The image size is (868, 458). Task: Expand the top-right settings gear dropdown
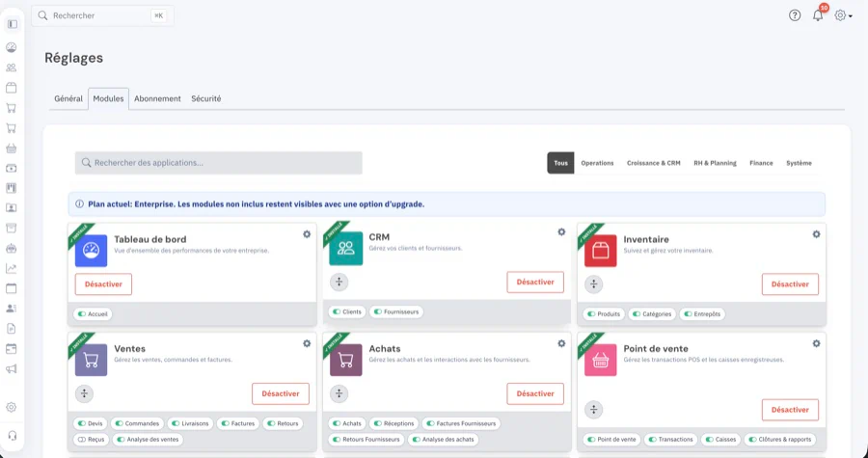pos(843,15)
